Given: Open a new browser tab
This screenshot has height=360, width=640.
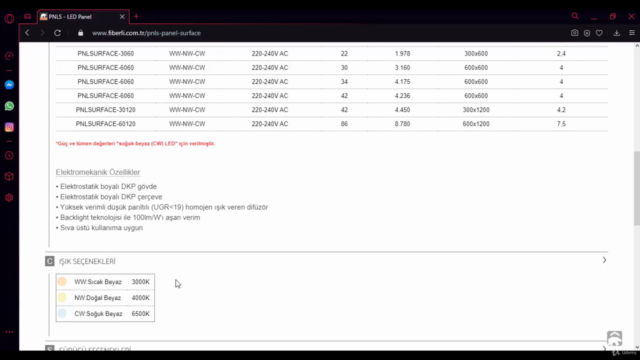Looking at the screenshot, I should point(136,17).
